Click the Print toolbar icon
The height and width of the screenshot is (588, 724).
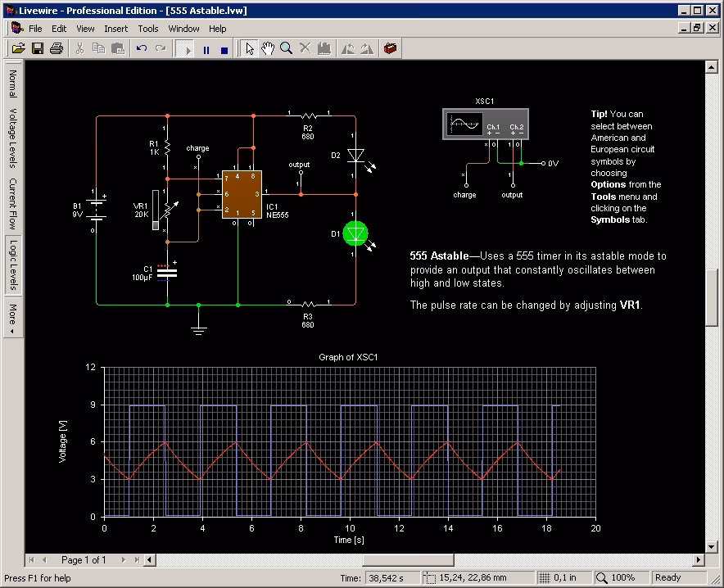[56, 49]
